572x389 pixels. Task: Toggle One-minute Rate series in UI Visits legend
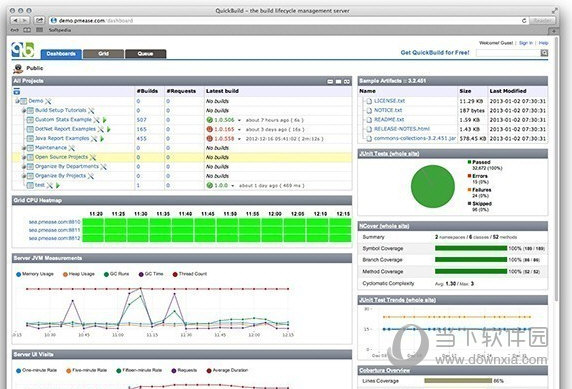tap(36, 370)
